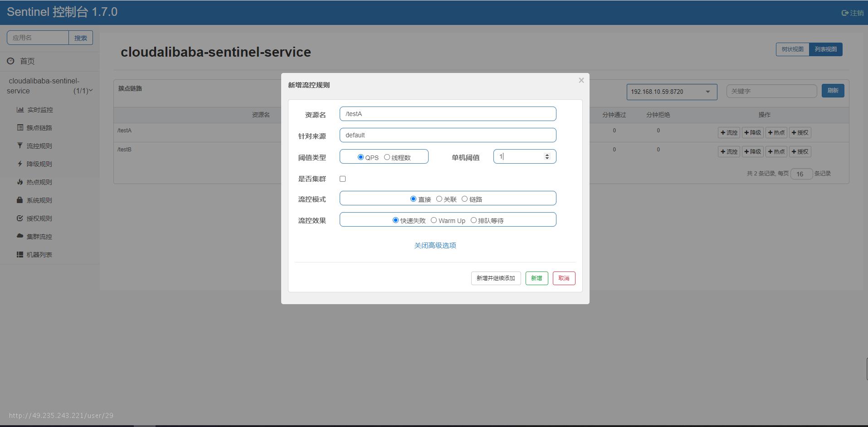Switch to 树状视图 tab
The image size is (868, 427).
792,49
